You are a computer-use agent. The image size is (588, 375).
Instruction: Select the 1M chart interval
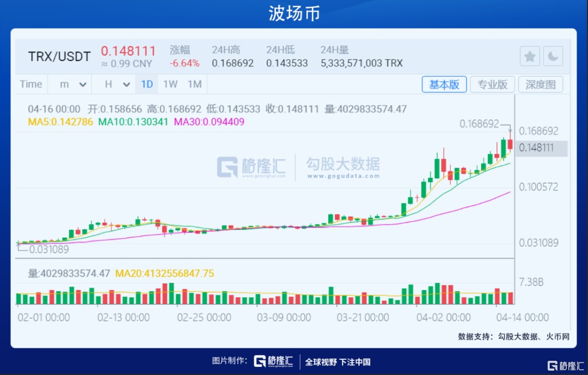click(x=194, y=84)
